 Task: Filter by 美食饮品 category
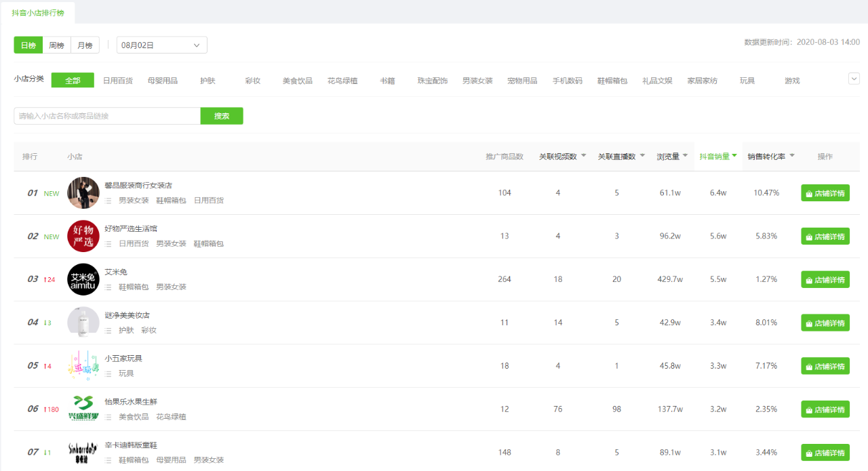[298, 81]
